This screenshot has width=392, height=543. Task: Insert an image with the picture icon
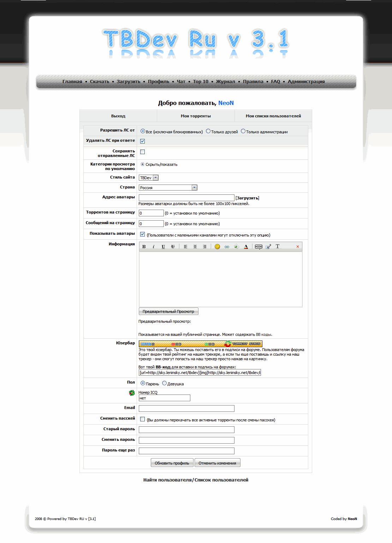point(236,246)
